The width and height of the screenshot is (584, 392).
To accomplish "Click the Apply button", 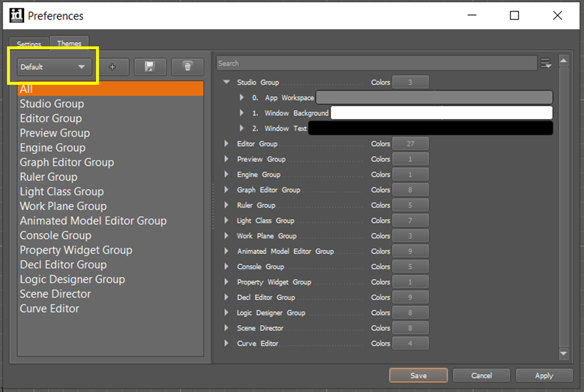I will tap(544, 376).
